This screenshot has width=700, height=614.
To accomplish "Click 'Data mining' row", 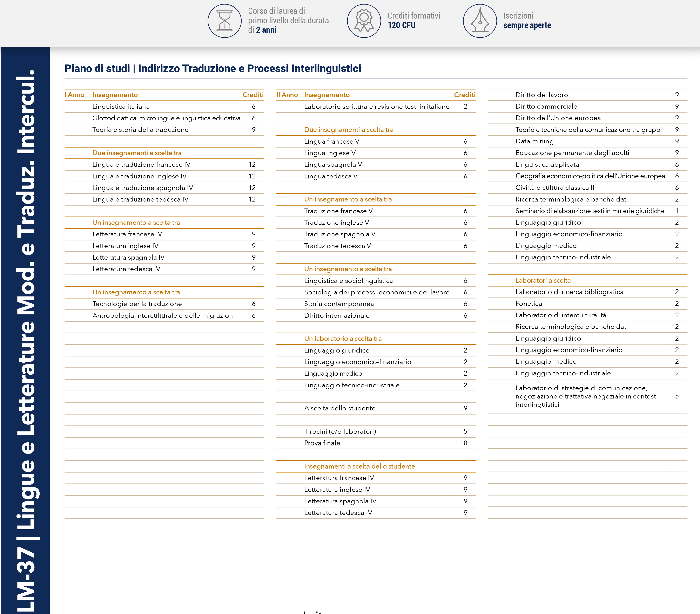I will (587, 141).
